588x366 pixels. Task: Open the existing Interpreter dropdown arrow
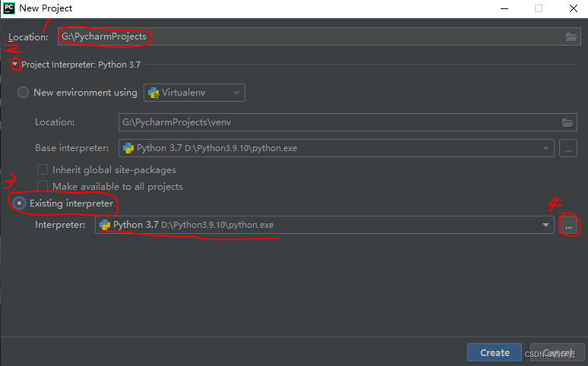point(545,225)
